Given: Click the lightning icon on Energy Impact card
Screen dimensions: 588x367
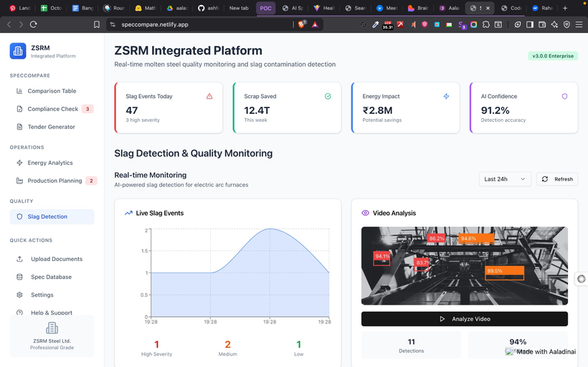Looking at the screenshot, I should [446, 96].
